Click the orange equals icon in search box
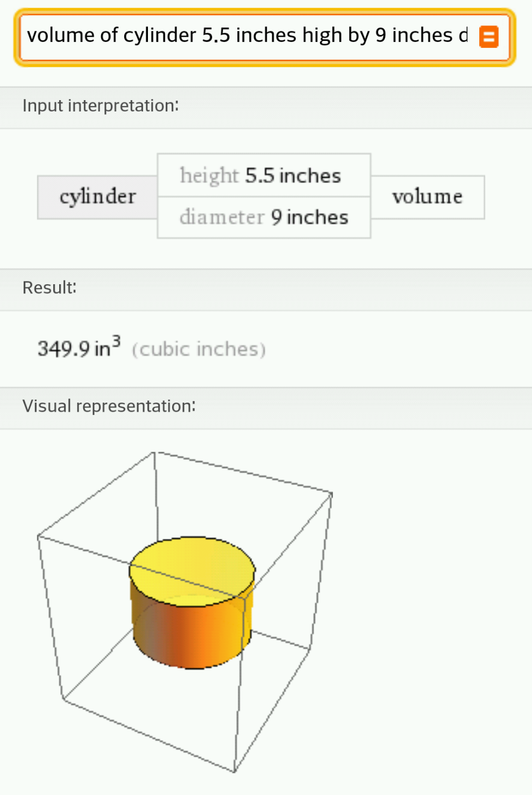Viewport: 532px width, 795px height. click(x=488, y=37)
